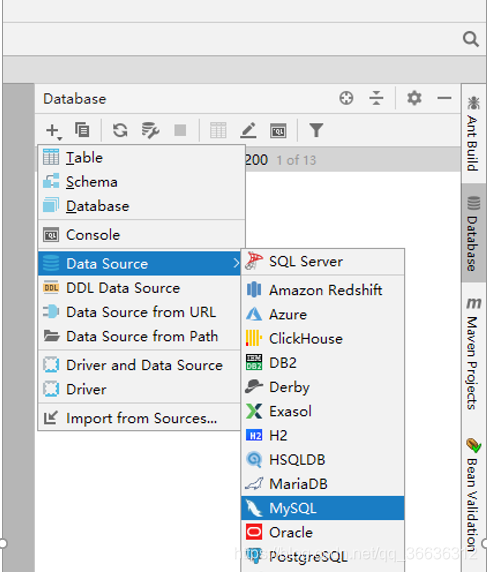This screenshot has height=572, width=487.
Task: Select ClickHouse data source
Action: (323, 339)
